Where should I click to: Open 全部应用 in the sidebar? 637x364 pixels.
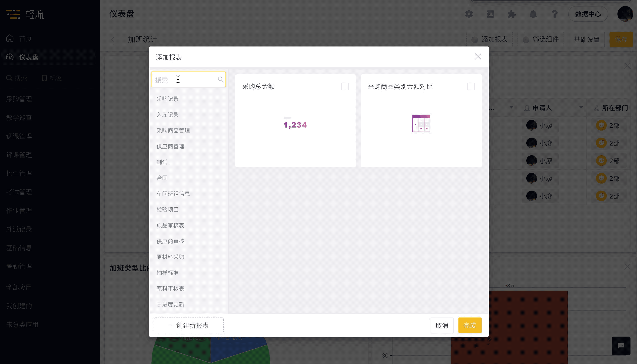pos(19,288)
